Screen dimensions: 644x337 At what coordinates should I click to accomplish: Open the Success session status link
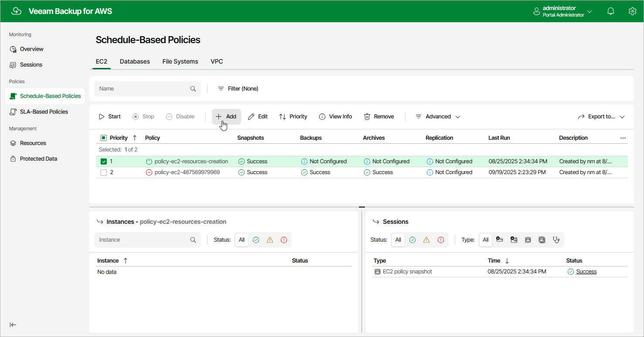(x=586, y=272)
